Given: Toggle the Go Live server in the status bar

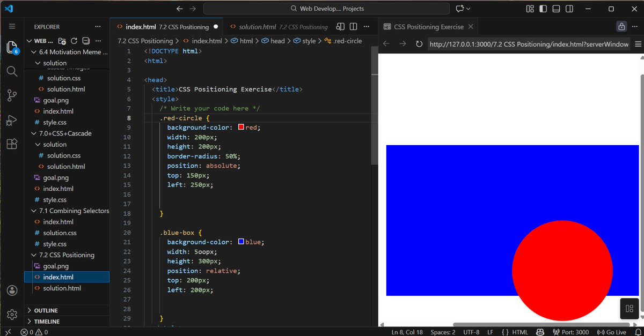Looking at the screenshot, I should pos(611,332).
